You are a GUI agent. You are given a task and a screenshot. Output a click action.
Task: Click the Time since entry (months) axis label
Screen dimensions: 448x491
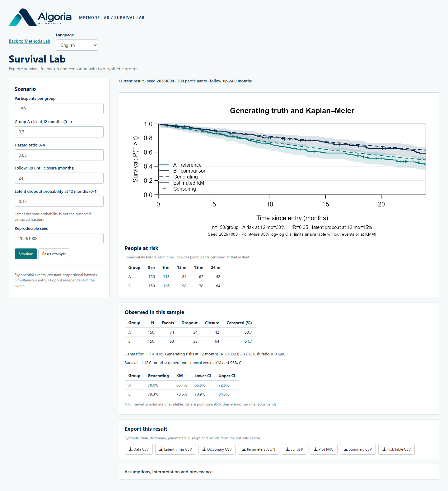pyautogui.click(x=292, y=218)
